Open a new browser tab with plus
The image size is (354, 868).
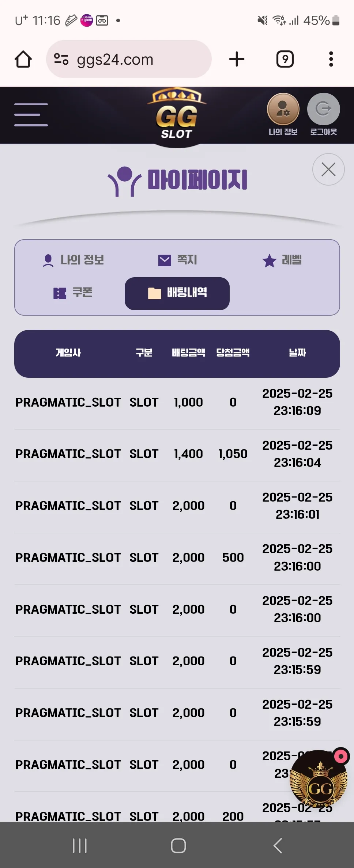pos(237,59)
